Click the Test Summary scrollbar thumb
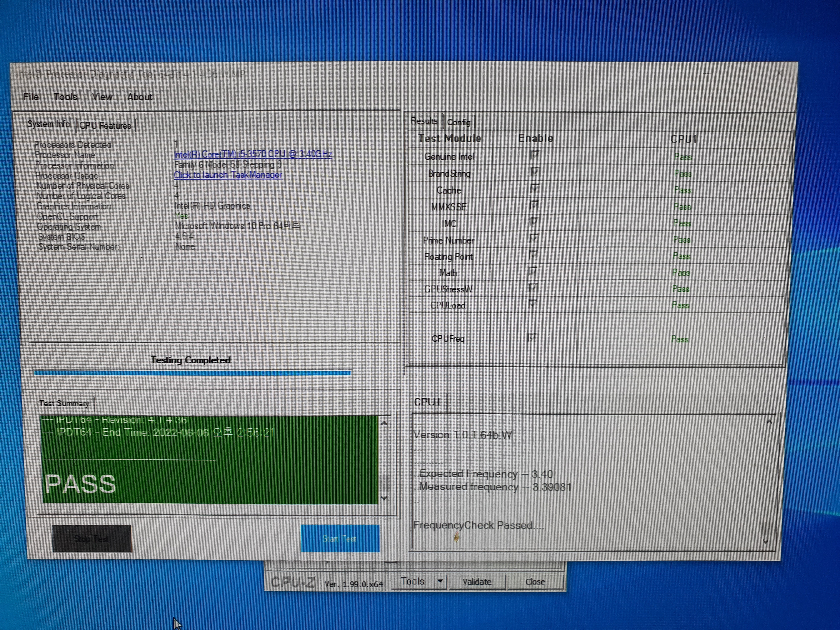 click(384, 483)
